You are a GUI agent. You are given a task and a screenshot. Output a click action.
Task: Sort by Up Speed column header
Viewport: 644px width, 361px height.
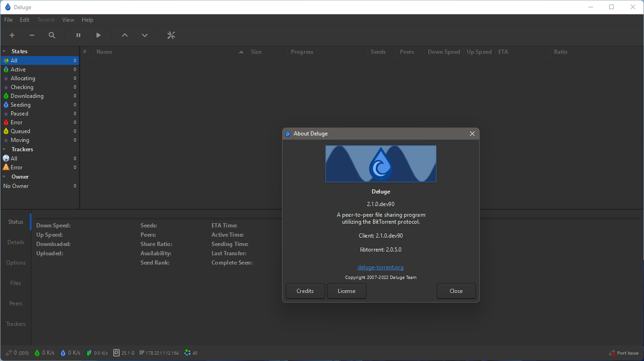point(479,52)
